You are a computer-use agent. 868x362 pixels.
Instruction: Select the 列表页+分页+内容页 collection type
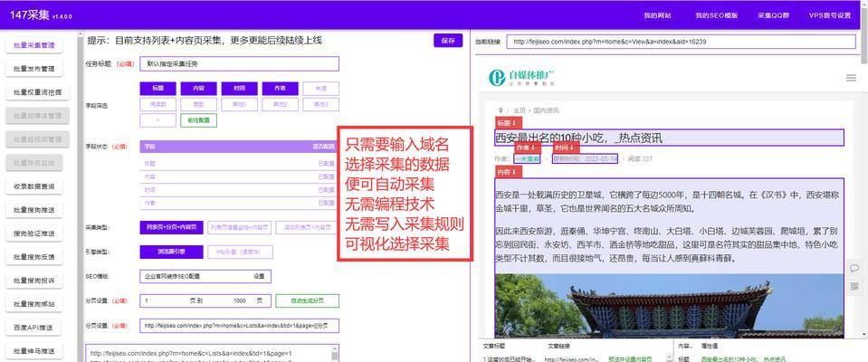point(170,227)
